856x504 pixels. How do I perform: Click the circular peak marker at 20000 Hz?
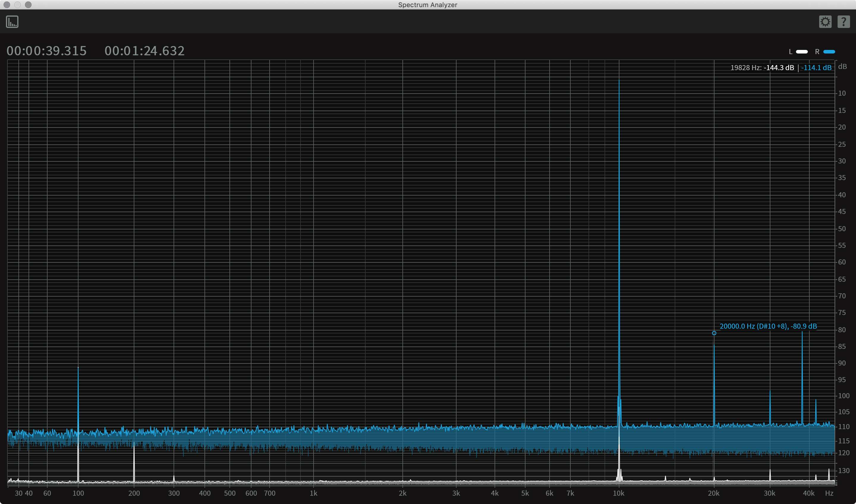714,333
